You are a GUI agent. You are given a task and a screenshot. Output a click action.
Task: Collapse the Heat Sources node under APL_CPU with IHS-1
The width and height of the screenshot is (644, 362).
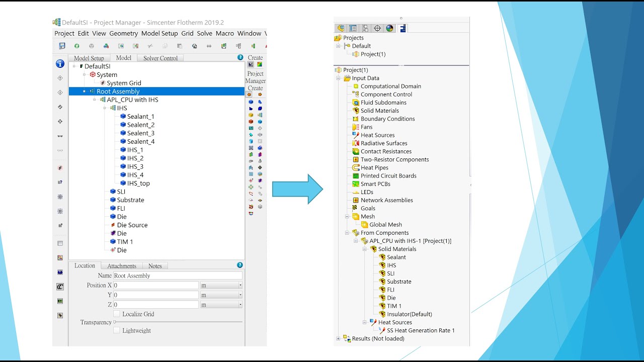[x=365, y=322]
